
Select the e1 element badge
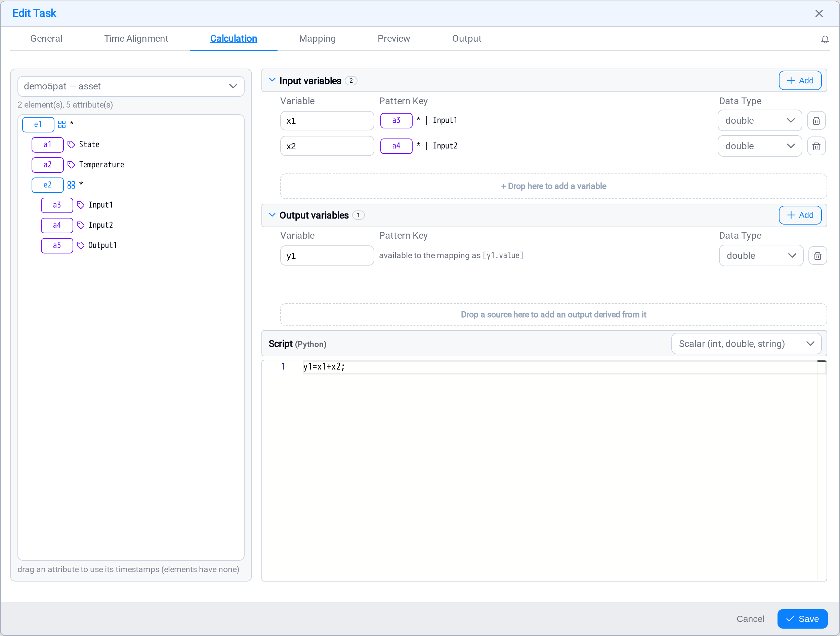point(38,124)
